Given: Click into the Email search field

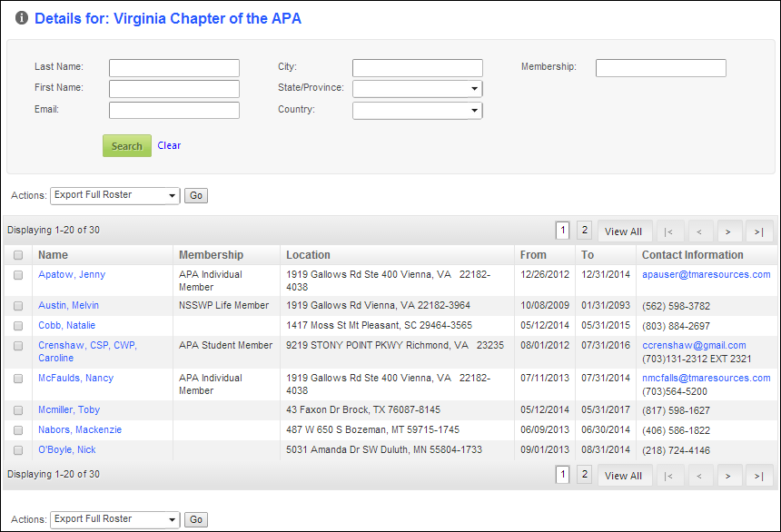Looking at the screenshot, I should click(174, 110).
